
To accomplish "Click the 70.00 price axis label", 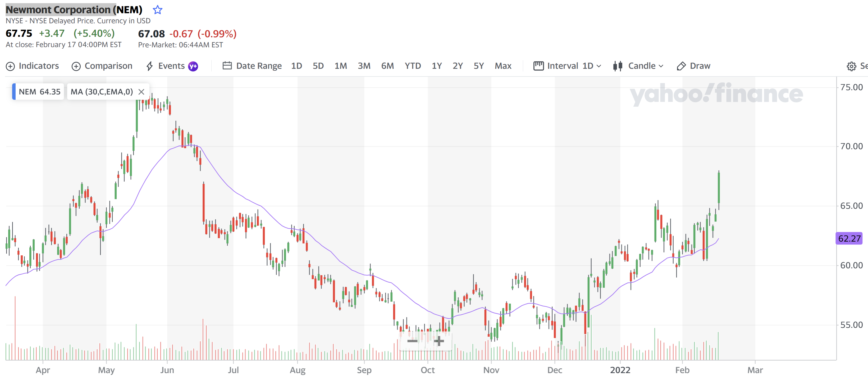I will [x=852, y=146].
